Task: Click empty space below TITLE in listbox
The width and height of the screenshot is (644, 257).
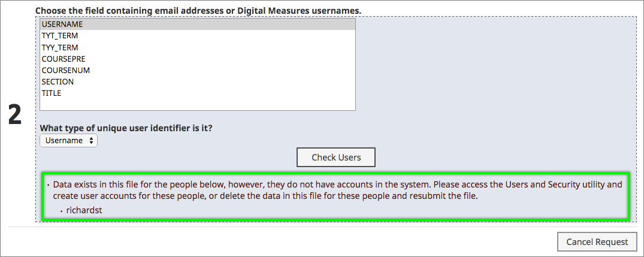Action: 198,105
